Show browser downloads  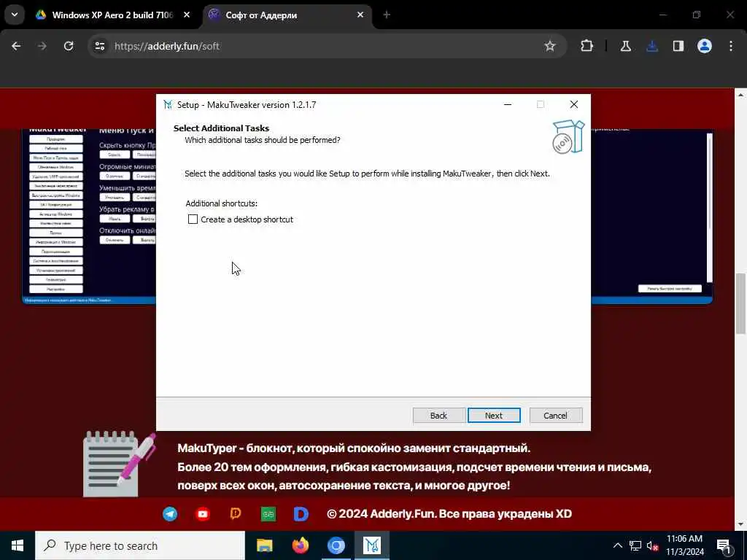pos(652,46)
